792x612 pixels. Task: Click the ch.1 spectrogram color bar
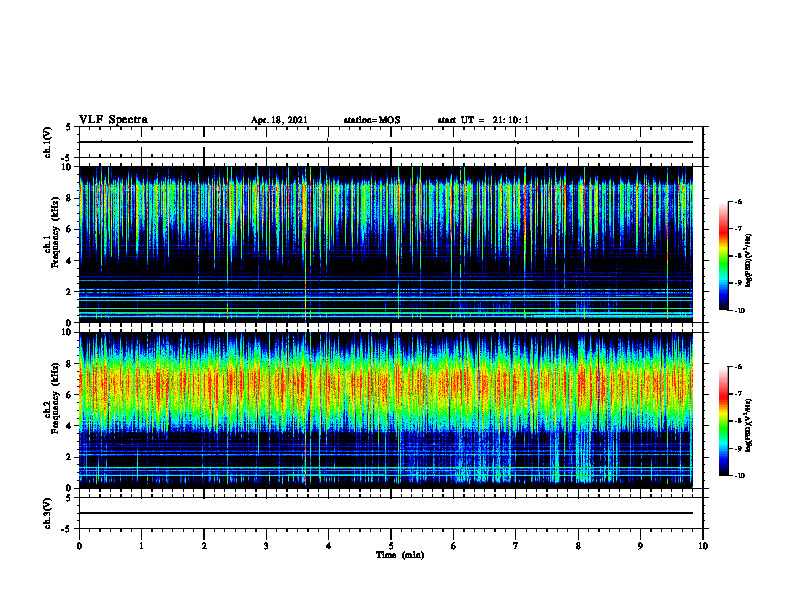723,256
